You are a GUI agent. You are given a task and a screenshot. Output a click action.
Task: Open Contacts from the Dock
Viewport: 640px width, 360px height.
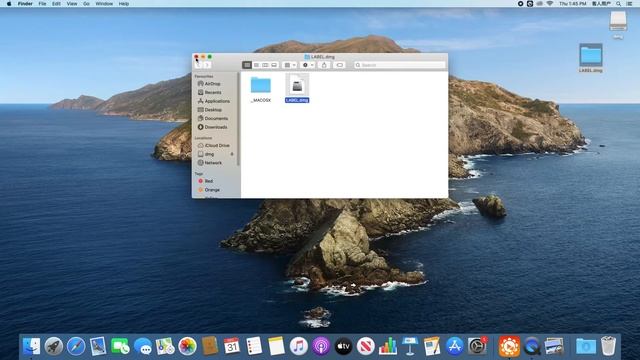pyautogui.click(x=209, y=347)
